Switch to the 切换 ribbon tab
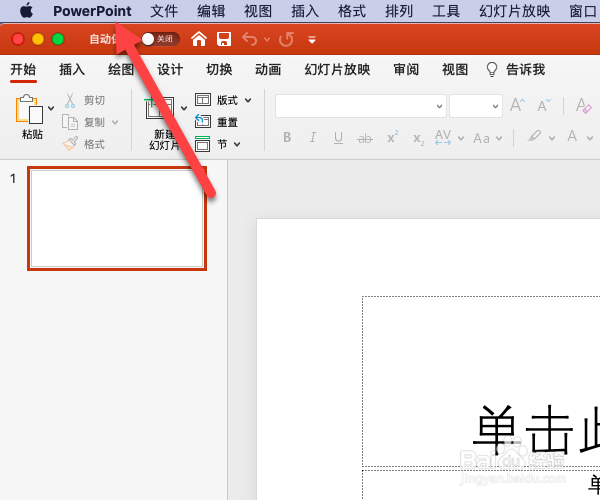Image resolution: width=600 pixels, height=500 pixels. pos(219,70)
